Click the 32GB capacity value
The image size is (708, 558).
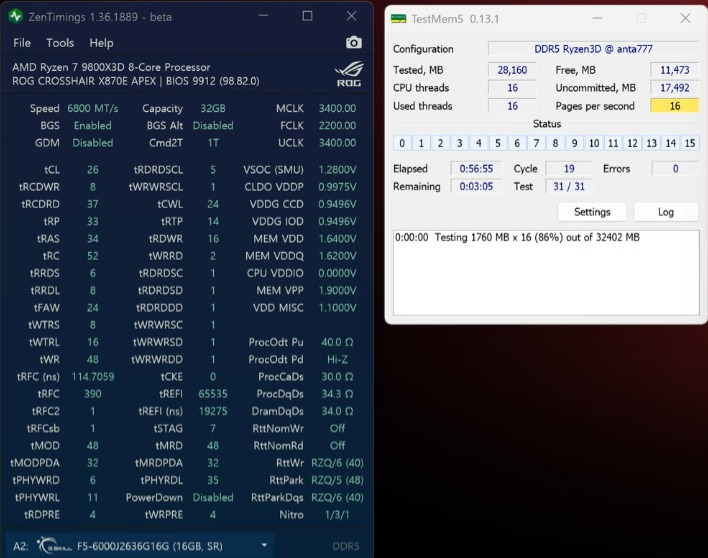tap(213, 108)
